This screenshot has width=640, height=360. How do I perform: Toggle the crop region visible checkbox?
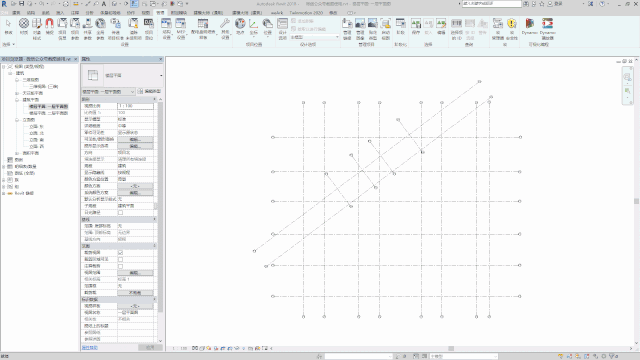pyautogui.click(x=120, y=259)
